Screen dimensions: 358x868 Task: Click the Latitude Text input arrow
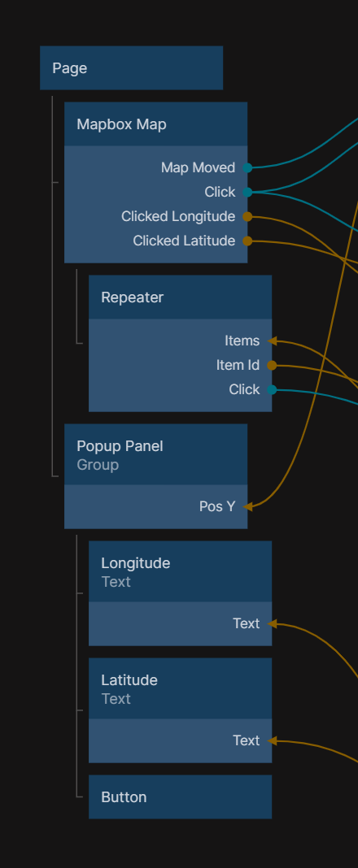click(272, 740)
